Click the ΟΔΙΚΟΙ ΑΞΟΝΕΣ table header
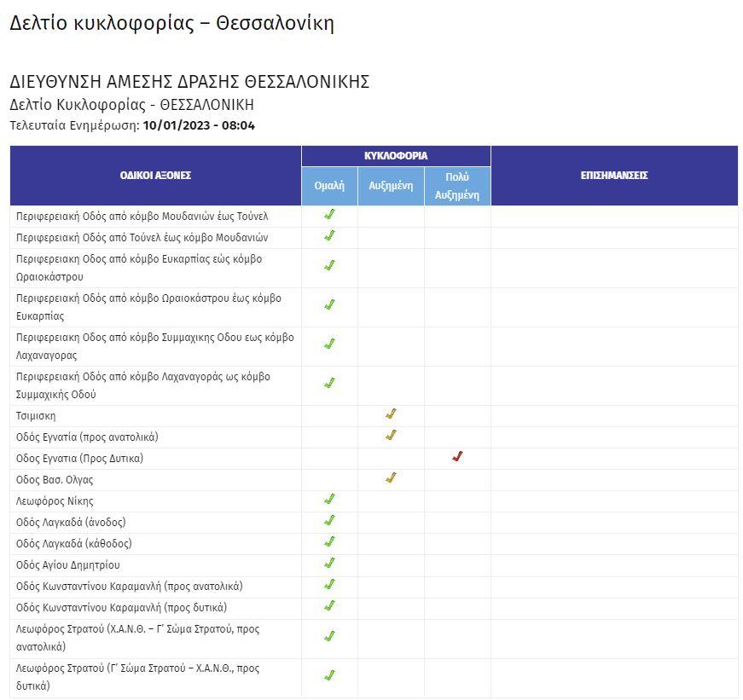 click(155, 176)
